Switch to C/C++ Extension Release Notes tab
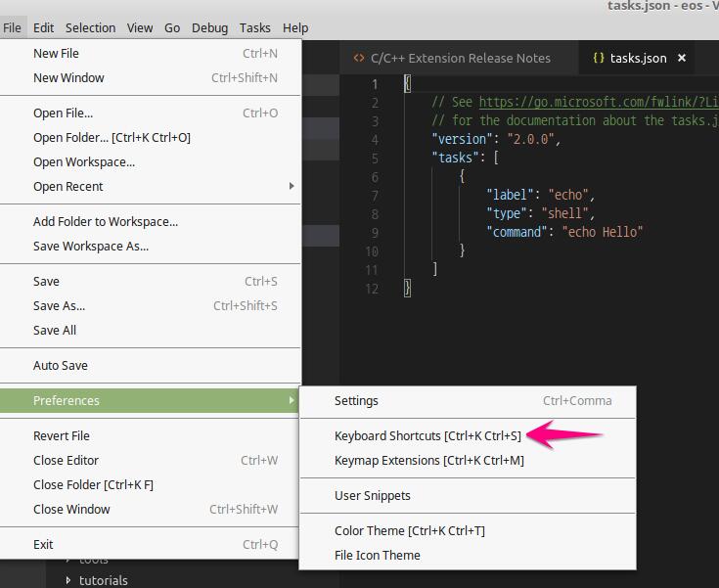This screenshot has height=588, width=719. click(460, 59)
